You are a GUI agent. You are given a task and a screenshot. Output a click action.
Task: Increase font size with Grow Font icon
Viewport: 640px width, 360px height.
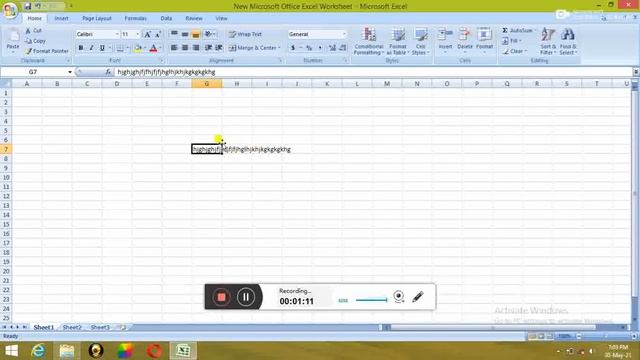[148, 34]
